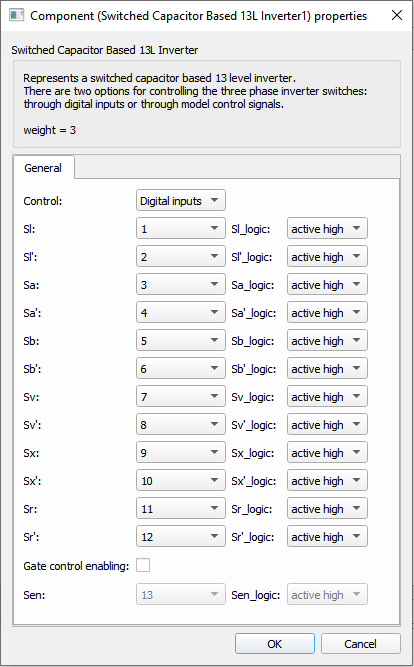Open the Sx_logic active high dropdown
Viewport: 414px width, 667px height.
(327, 453)
